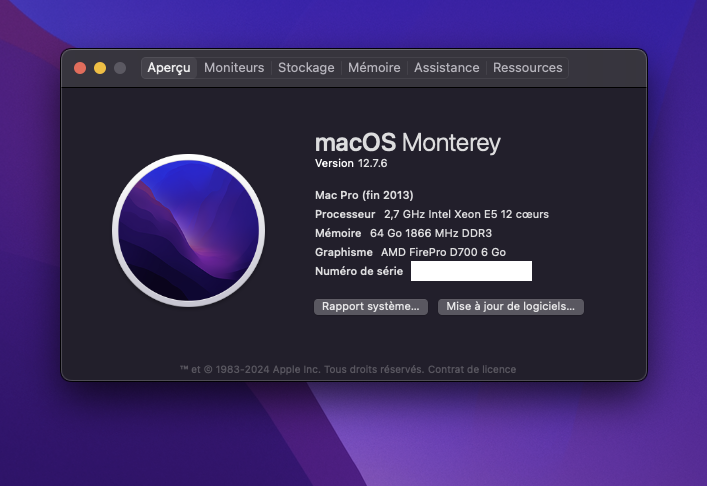
Task: Click the Rapport système… button
Action: point(371,307)
